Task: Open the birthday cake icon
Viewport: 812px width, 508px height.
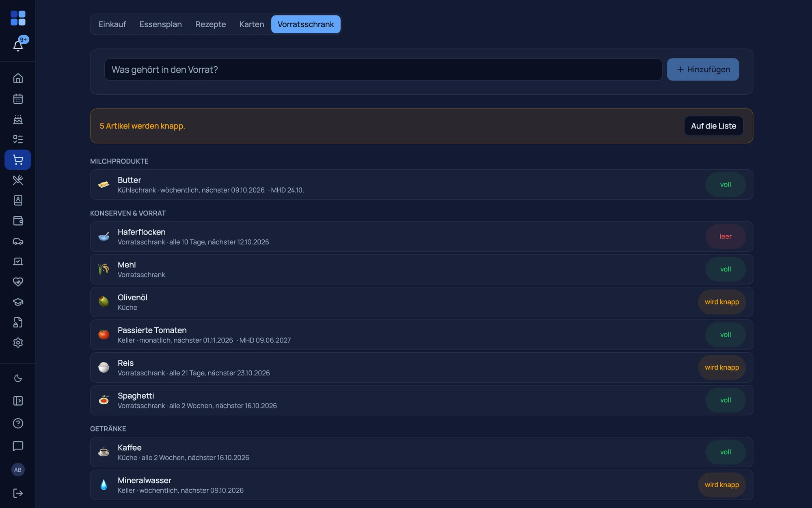Action: 18,119
